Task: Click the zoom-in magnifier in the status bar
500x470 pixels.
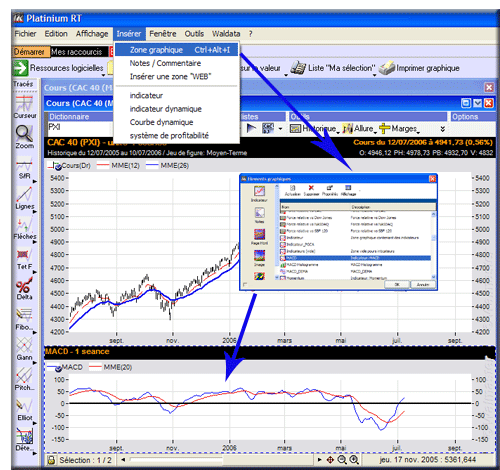Action: coord(354,460)
